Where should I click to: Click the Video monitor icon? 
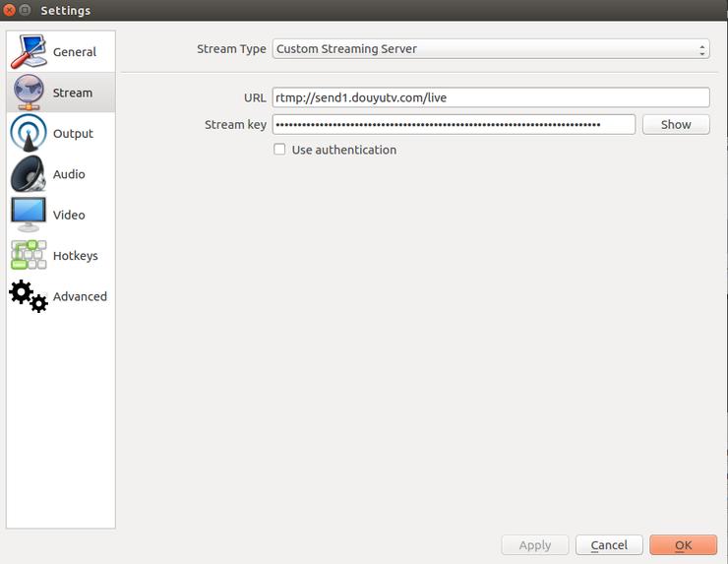(29, 215)
